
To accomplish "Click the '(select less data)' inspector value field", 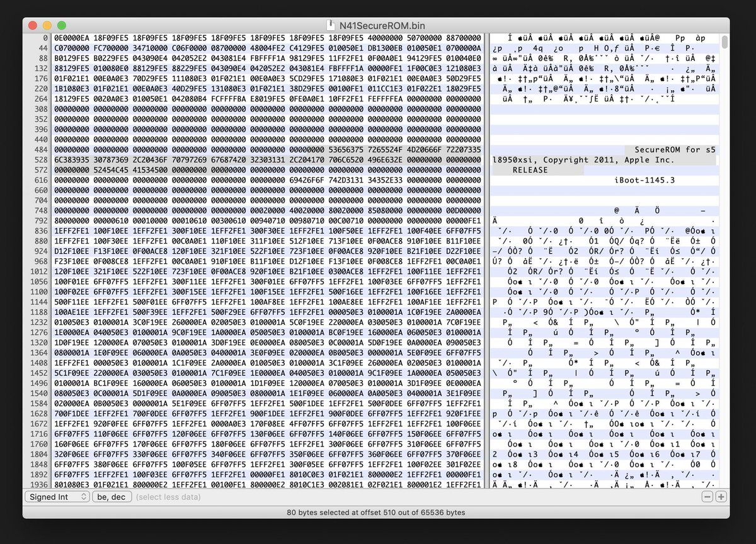I will [168, 497].
